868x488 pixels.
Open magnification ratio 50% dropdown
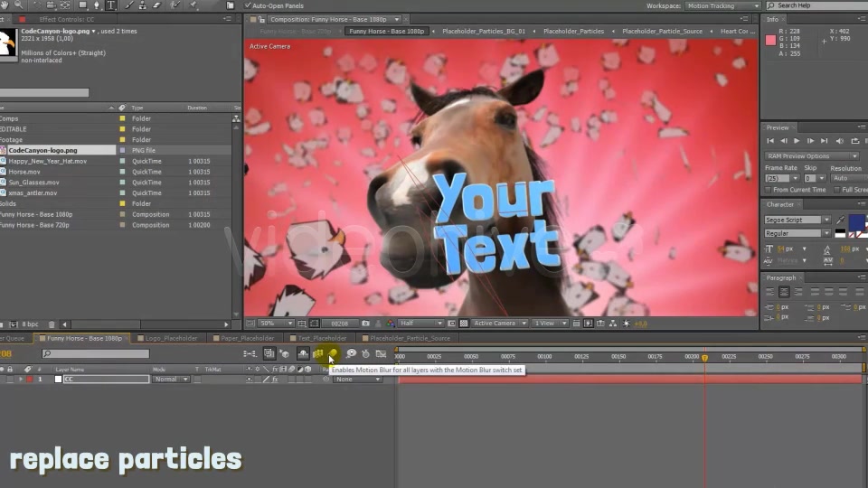point(276,324)
